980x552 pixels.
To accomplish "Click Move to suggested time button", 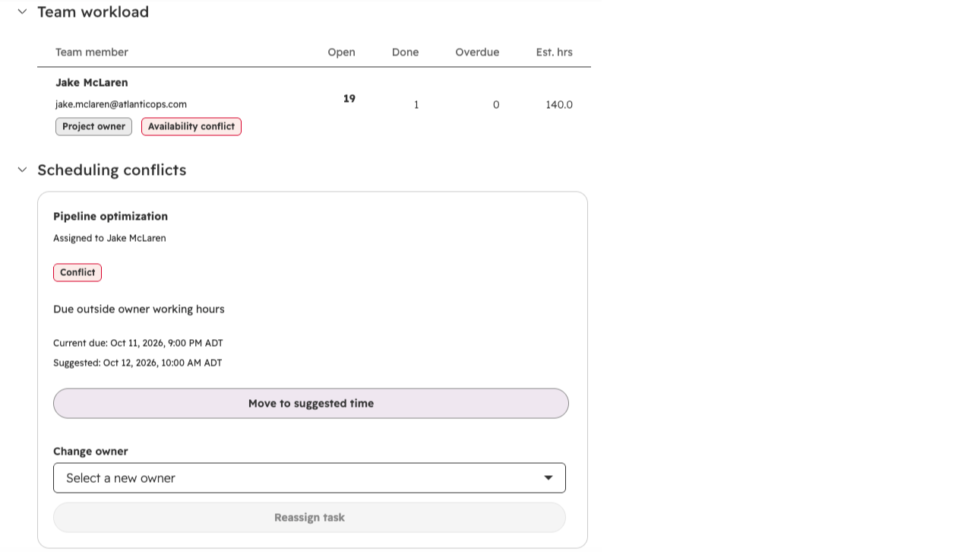I will [x=311, y=404].
